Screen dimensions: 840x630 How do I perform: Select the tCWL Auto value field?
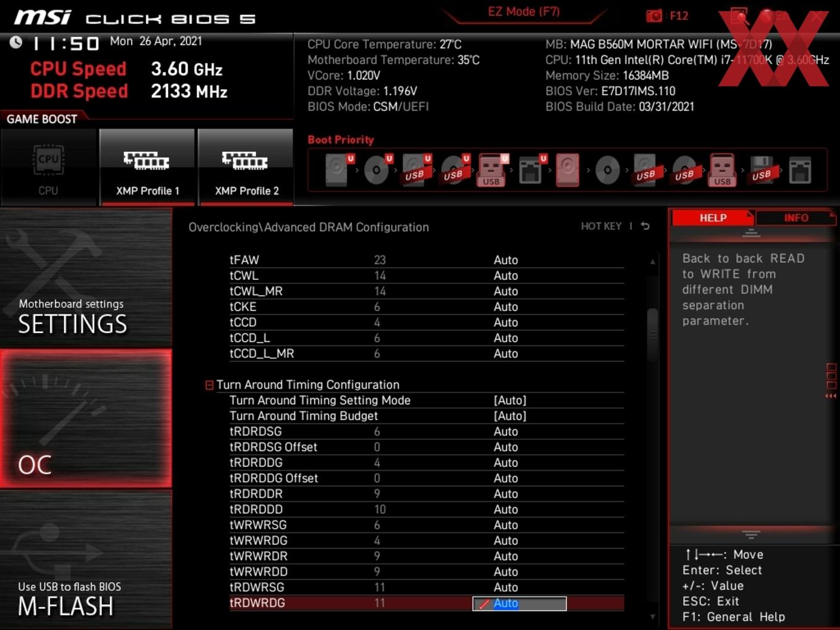pyautogui.click(x=506, y=275)
